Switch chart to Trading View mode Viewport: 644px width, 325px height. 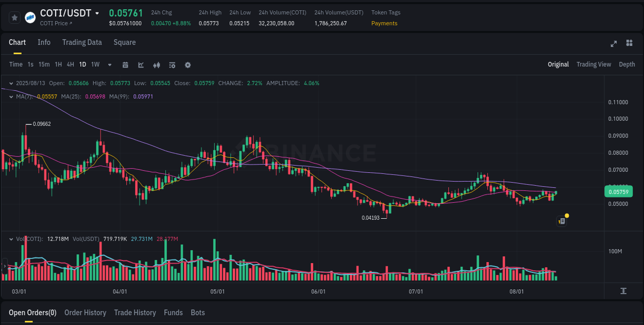tap(594, 64)
